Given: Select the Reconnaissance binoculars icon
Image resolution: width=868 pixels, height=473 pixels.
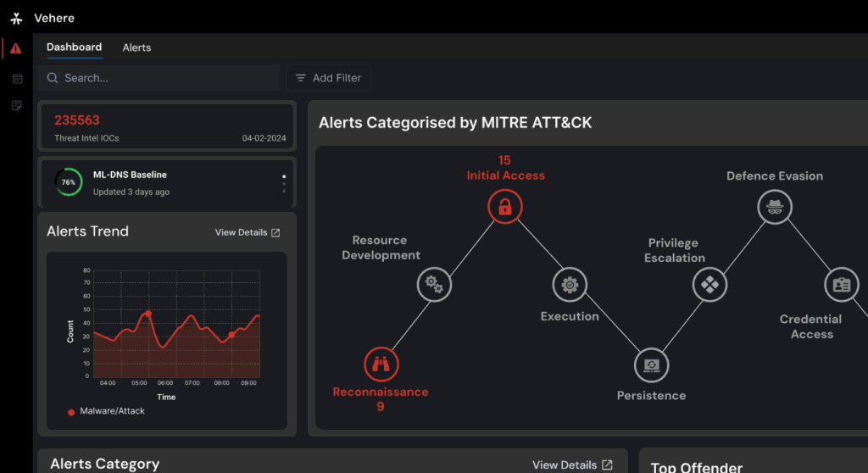Looking at the screenshot, I should pos(381,364).
